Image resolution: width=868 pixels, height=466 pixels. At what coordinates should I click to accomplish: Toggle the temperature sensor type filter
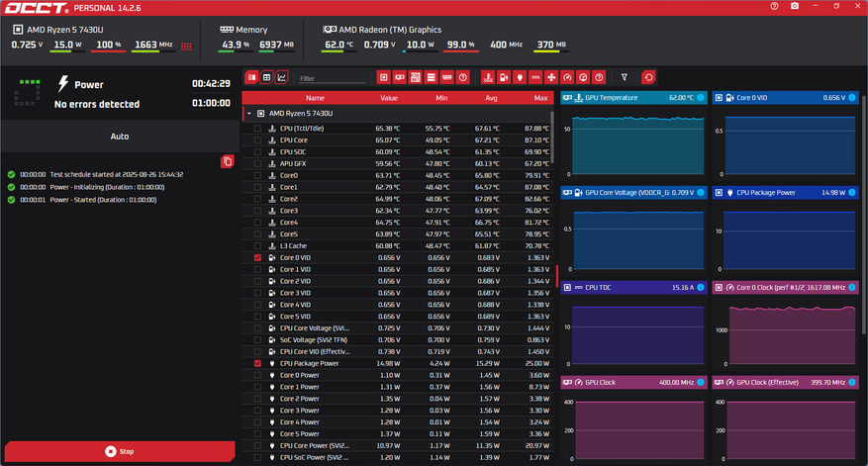488,77
